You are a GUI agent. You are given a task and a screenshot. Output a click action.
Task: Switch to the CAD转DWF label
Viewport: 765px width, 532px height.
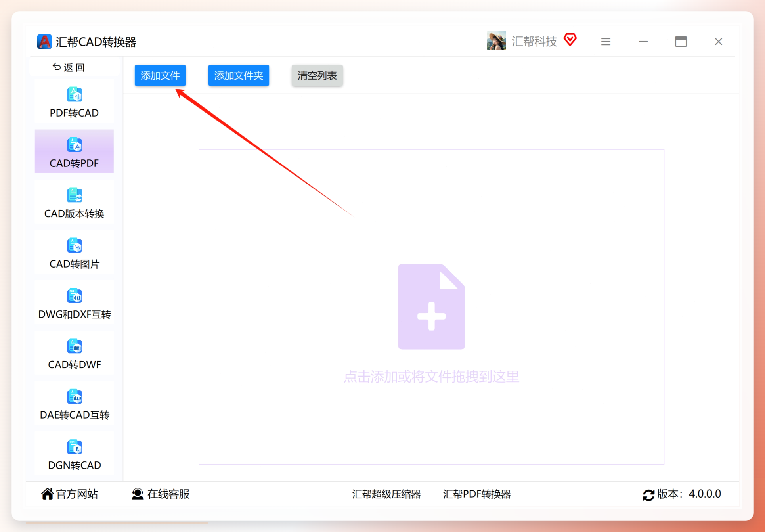click(x=75, y=365)
